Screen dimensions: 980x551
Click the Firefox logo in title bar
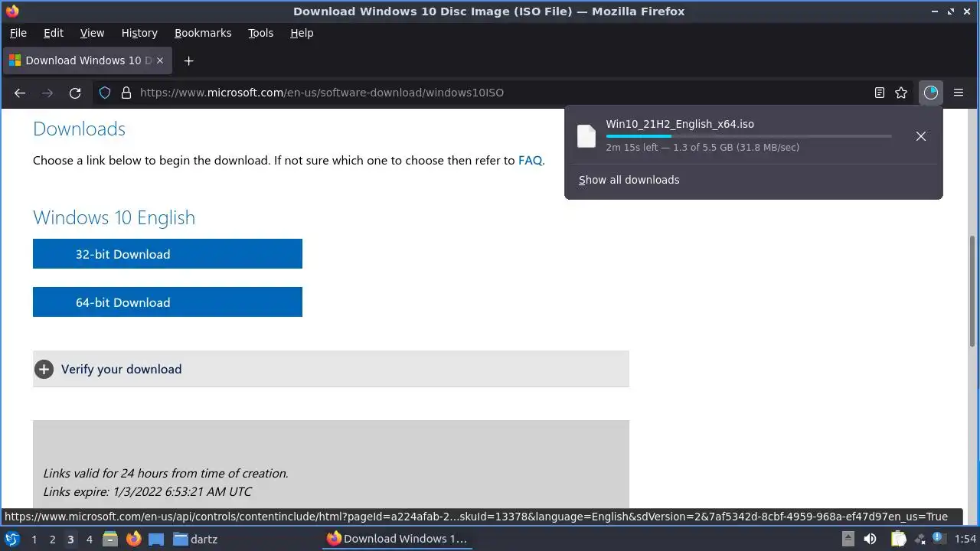pos(11,11)
